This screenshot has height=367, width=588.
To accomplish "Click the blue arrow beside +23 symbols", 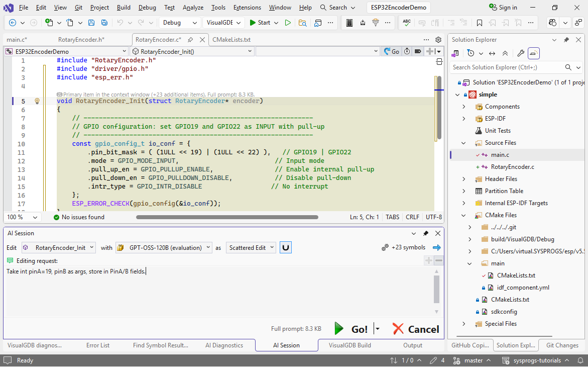I will (x=436, y=247).
